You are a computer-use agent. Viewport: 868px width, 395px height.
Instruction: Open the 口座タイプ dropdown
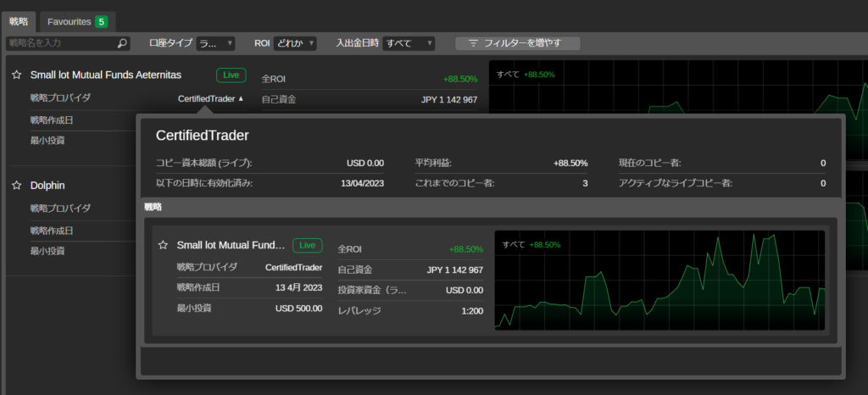[215, 42]
